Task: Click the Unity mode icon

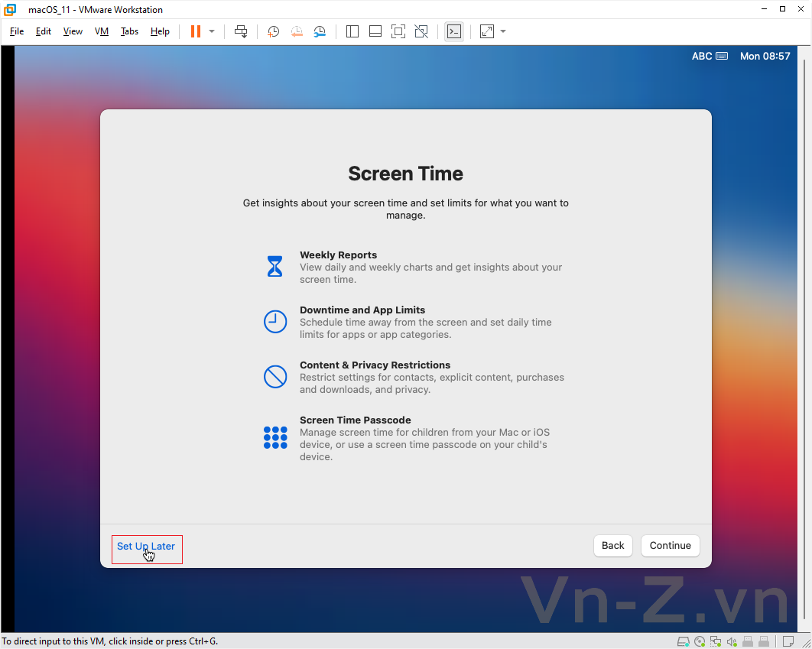Action: 421,31
